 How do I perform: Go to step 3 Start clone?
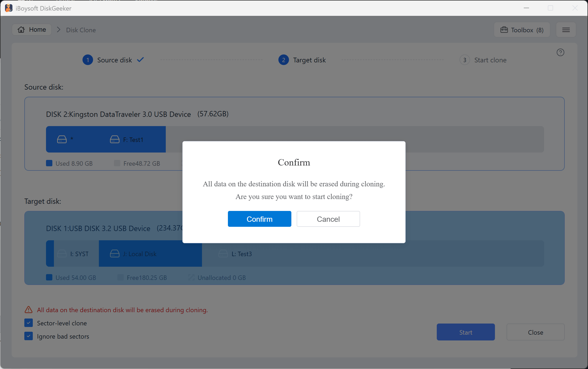point(483,60)
